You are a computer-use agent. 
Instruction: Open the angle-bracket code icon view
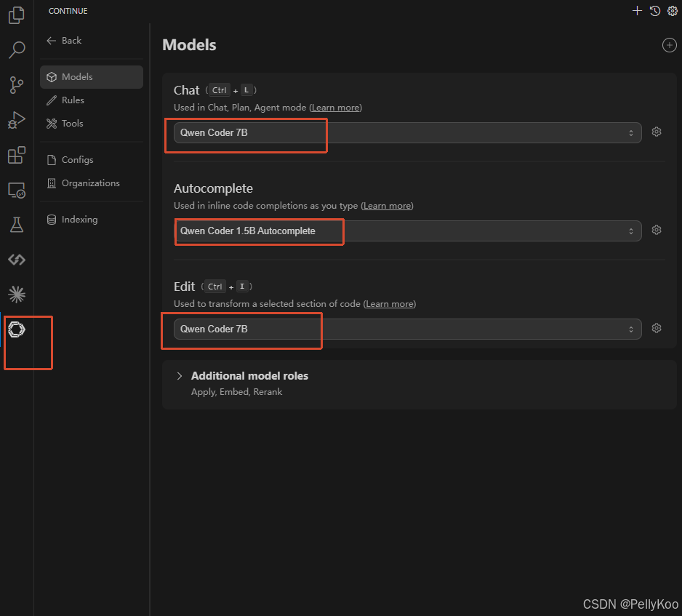[17, 260]
